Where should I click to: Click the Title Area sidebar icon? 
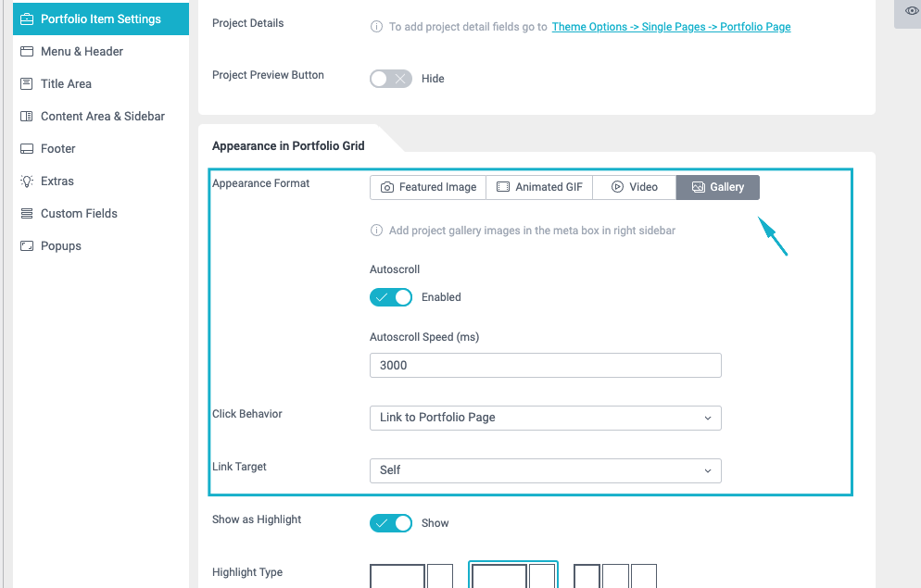27,84
